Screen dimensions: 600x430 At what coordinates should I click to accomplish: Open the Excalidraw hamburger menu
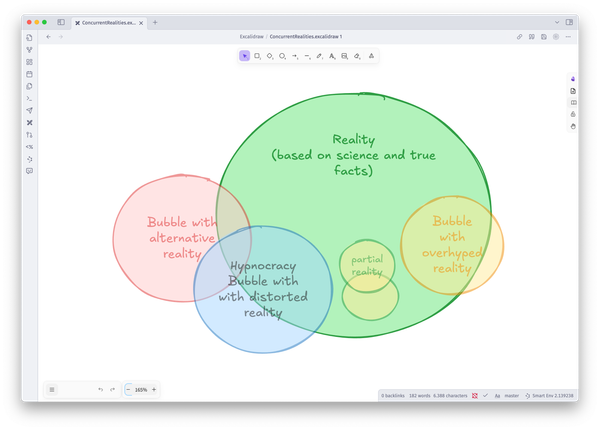[x=52, y=389]
